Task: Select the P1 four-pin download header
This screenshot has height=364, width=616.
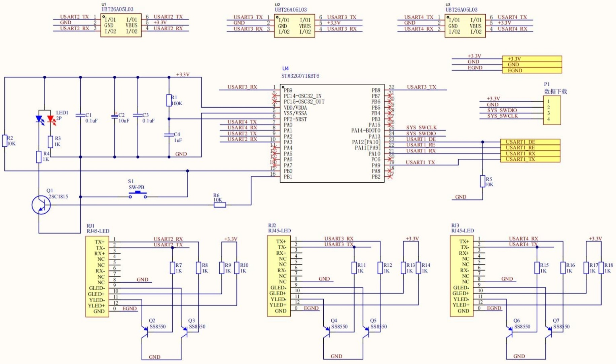Action: coord(552,110)
